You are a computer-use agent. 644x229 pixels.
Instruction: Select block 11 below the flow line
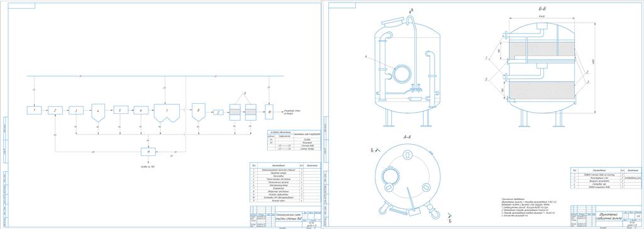(x=148, y=152)
